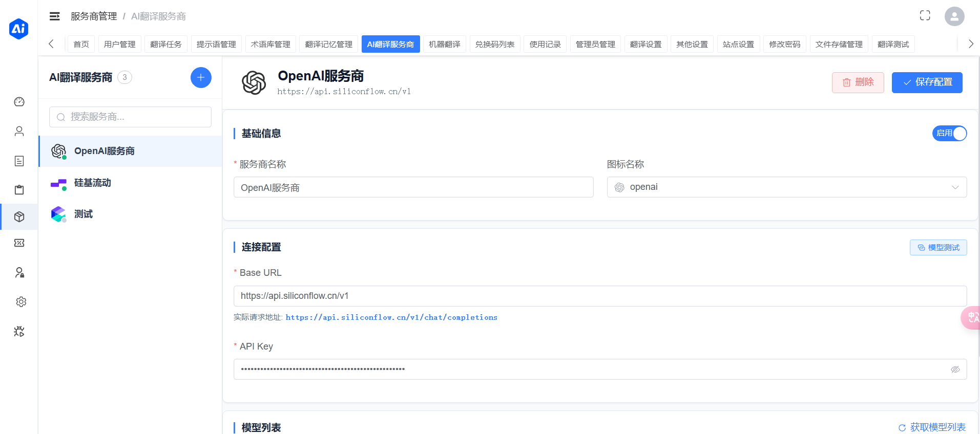Screen dimensions: 980x434
Task: Open the coupon ticket sidebar icon
Action: point(19,243)
